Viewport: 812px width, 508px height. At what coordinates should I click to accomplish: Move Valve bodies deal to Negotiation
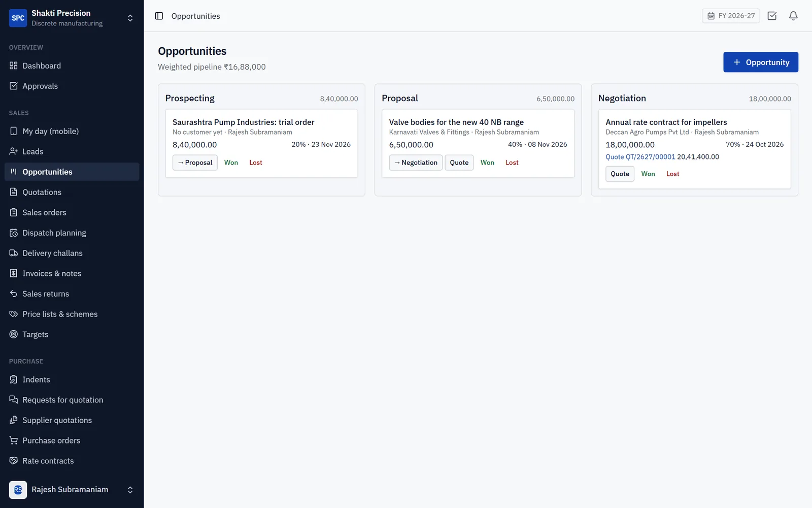pos(416,163)
